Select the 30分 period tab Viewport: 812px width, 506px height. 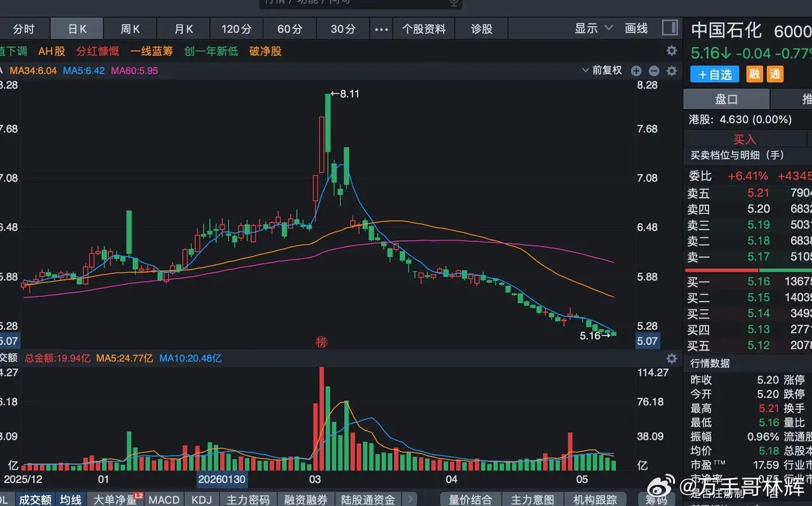(x=343, y=29)
